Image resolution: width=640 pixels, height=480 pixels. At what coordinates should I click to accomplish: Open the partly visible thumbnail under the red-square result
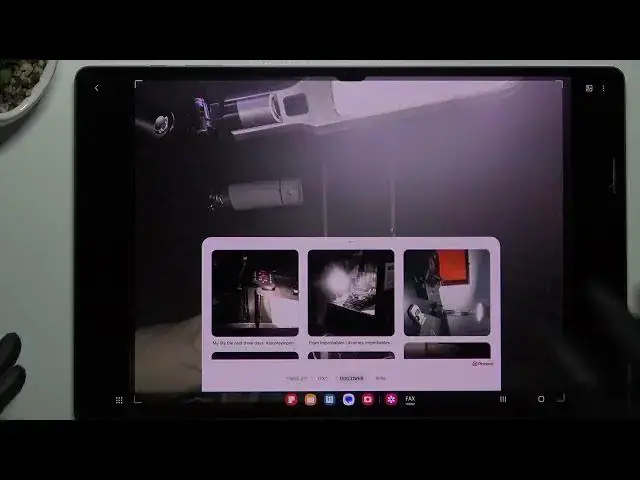coord(447,351)
